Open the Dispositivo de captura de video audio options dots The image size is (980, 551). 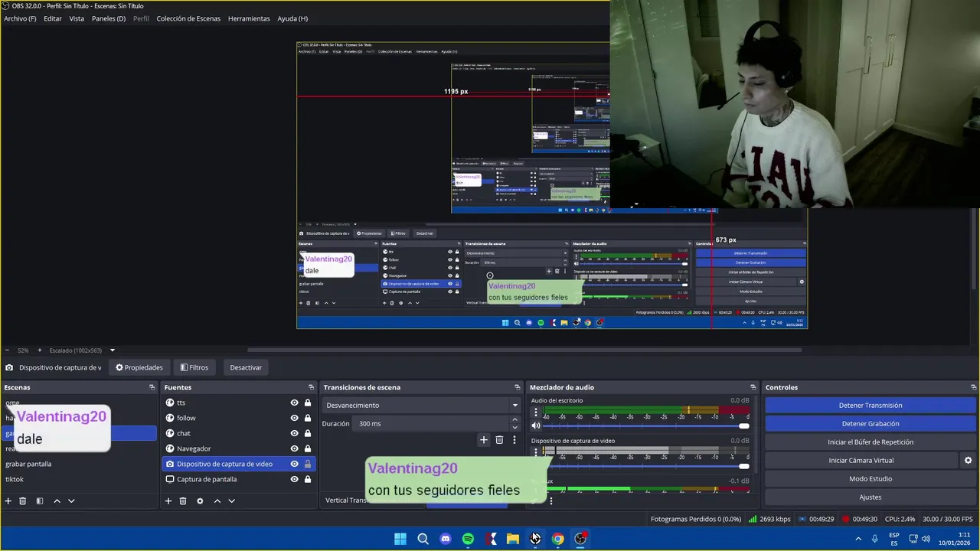[x=536, y=452]
